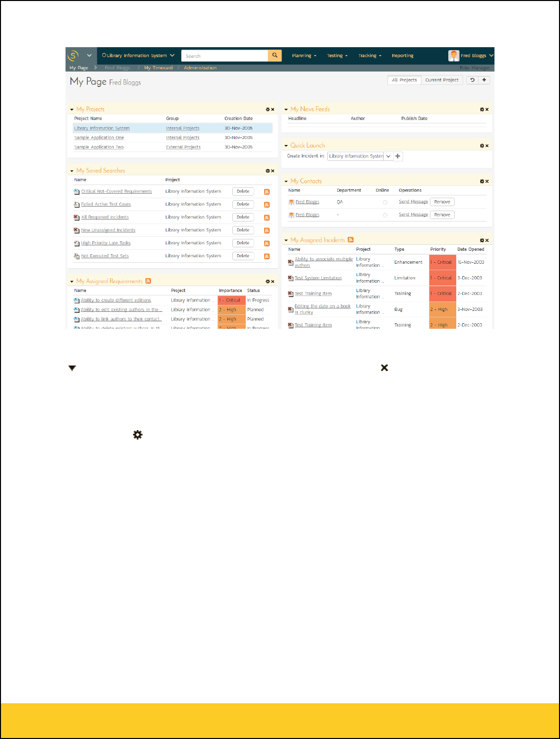Delete the Not Executed Test Sets search
Screen dimensions: 560x739
(243, 256)
